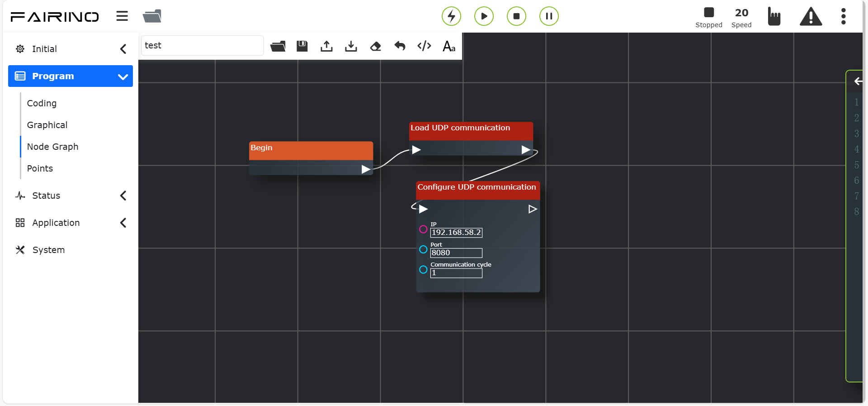The height and width of the screenshot is (406, 868).
Task: Start the program with the play button
Action: pos(484,16)
